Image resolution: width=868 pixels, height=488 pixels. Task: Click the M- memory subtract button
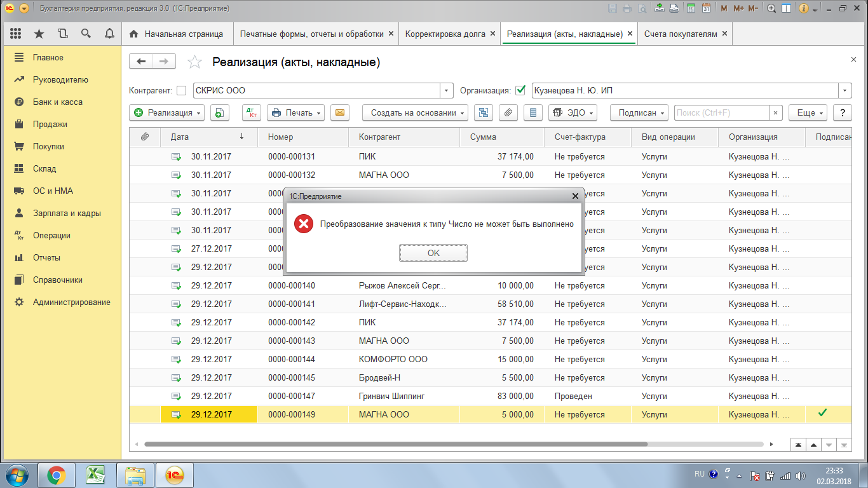pos(753,8)
